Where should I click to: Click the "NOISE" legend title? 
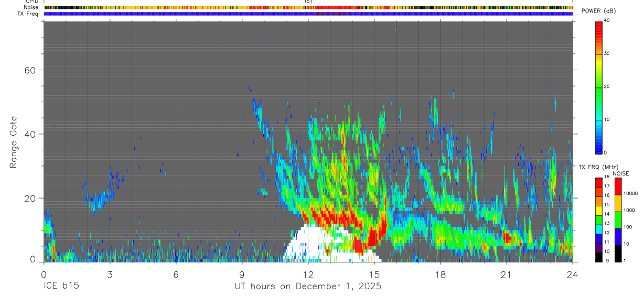point(620,173)
